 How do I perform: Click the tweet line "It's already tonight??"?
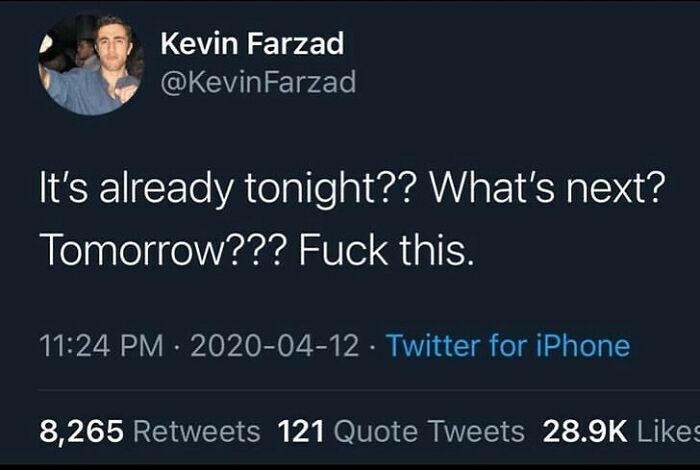(225, 187)
